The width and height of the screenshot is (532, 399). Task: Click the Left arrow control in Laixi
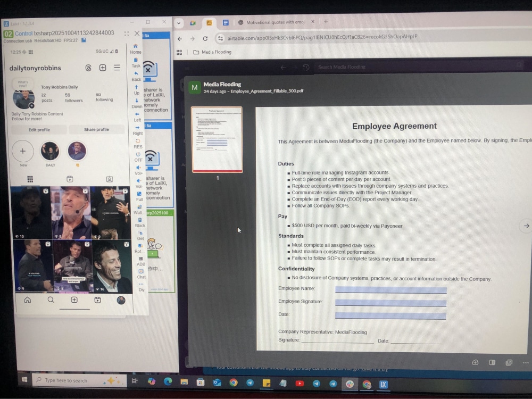pyautogui.click(x=137, y=117)
